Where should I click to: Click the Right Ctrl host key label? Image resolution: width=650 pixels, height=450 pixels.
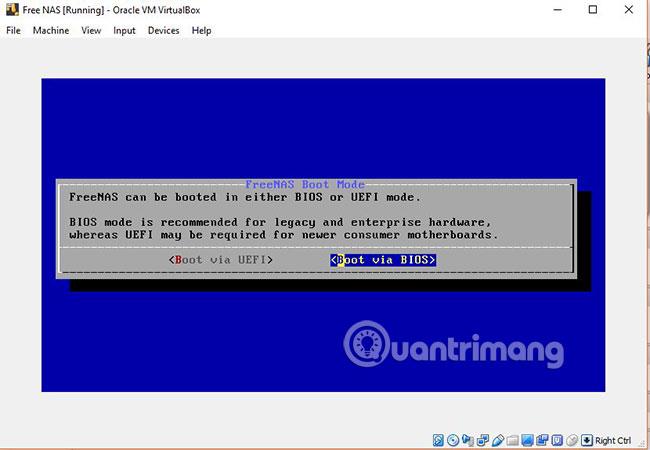613,440
